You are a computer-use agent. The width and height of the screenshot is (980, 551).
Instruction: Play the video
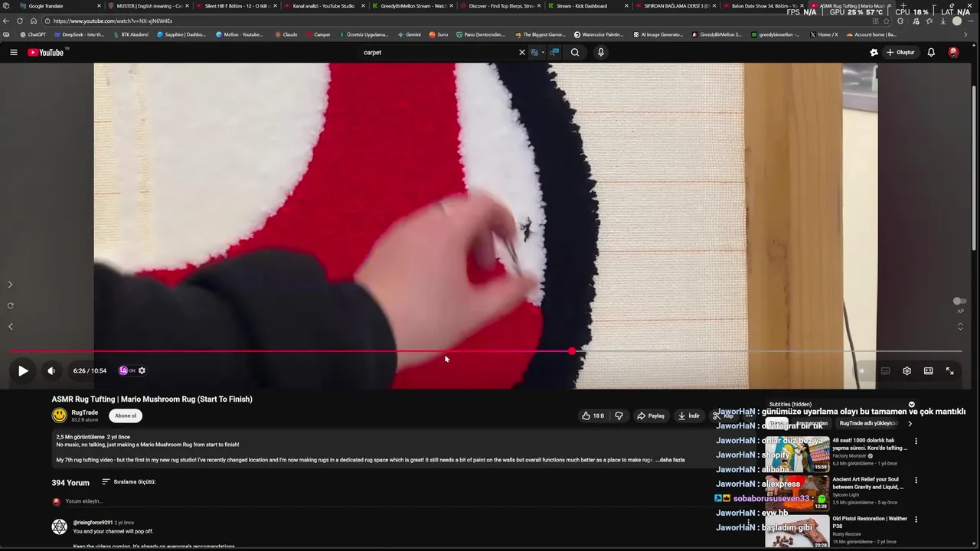coord(23,370)
